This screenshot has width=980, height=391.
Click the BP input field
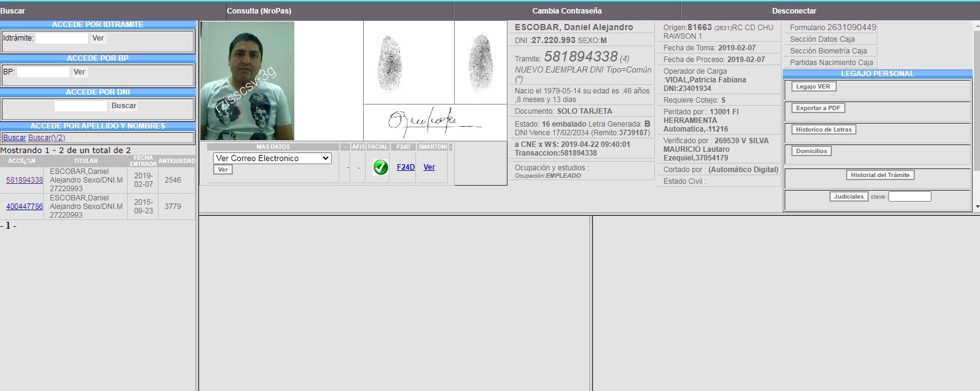(43, 72)
